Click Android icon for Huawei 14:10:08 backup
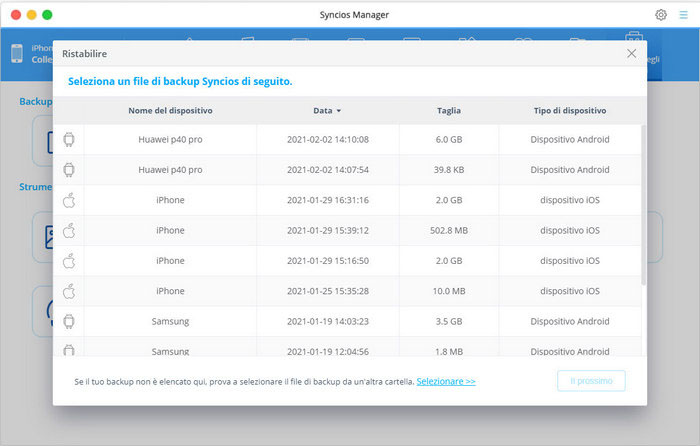Screen dimensions: 700x446 click(x=69, y=140)
